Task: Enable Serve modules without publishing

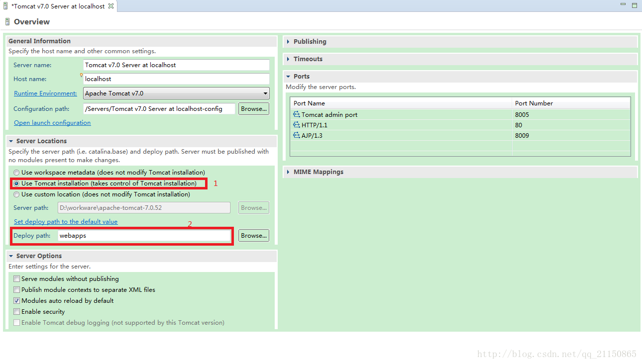Action: point(17,279)
